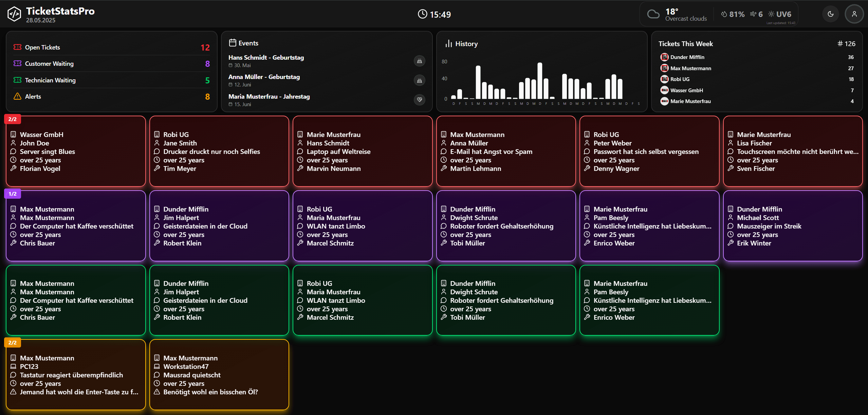Click the orange 2/2 alerts page badge
This screenshot has width=868, height=415.
[x=13, y=342]
